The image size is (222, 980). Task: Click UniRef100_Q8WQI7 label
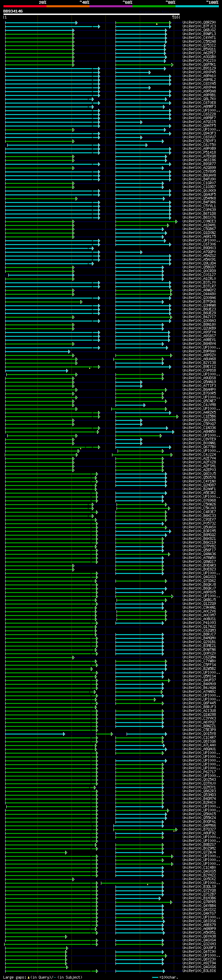[199, 562]
